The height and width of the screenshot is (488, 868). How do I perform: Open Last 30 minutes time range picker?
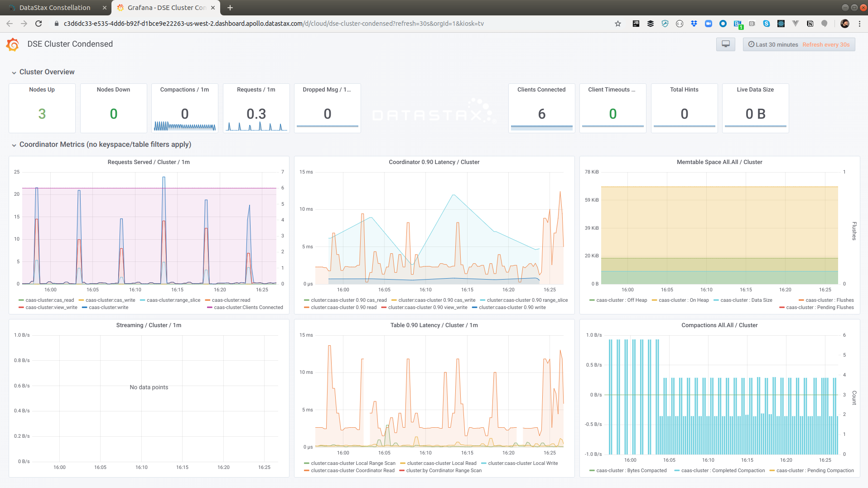click(799, 44)
